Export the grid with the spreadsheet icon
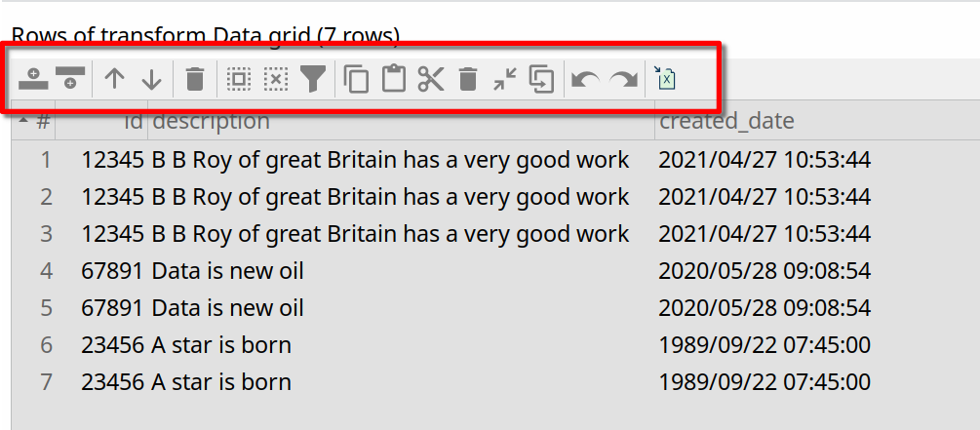The image size is (980, 430). pyautogui.click(x=665, y=79)
